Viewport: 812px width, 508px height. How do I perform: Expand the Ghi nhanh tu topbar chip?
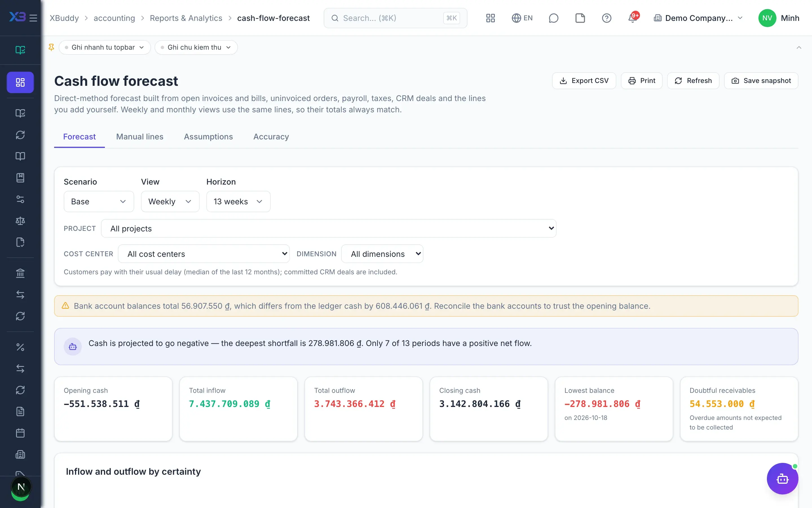[105, 47]
